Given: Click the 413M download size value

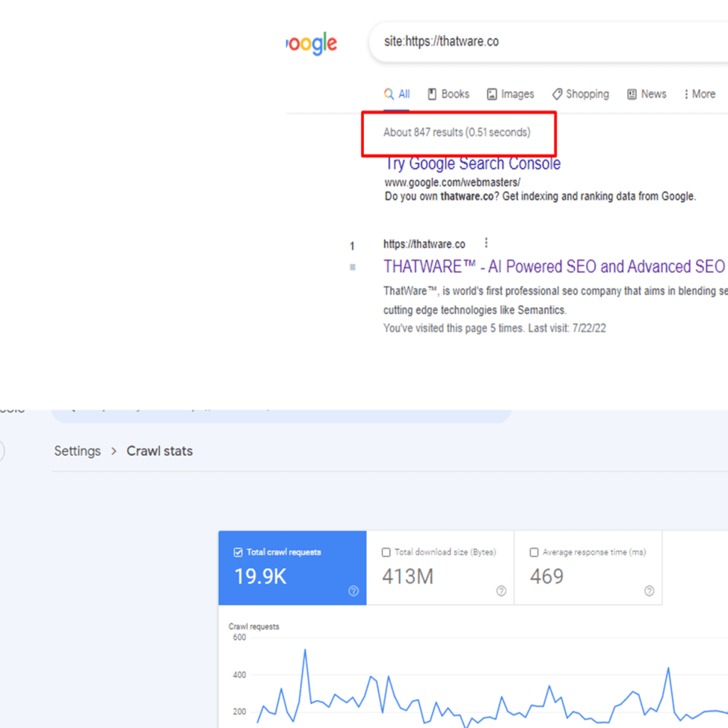Looking at the screenshot, I should click(408, 577).
